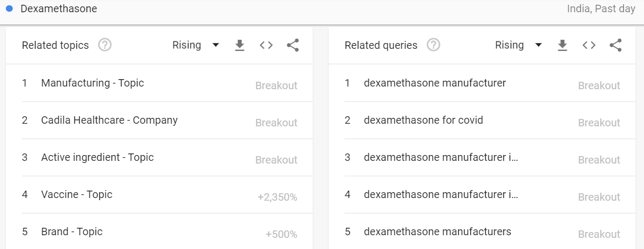Open the "dexamethasone for covid" query

point(423,121)
